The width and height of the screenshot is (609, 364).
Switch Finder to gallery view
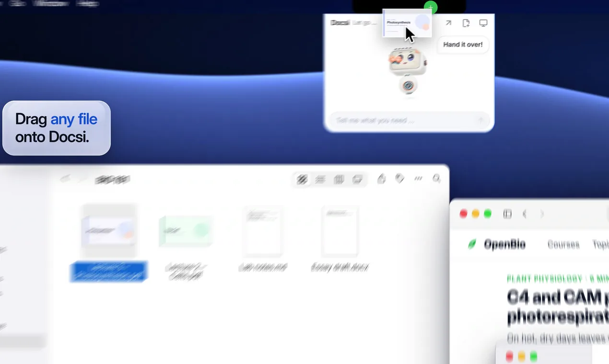point(357,180)
